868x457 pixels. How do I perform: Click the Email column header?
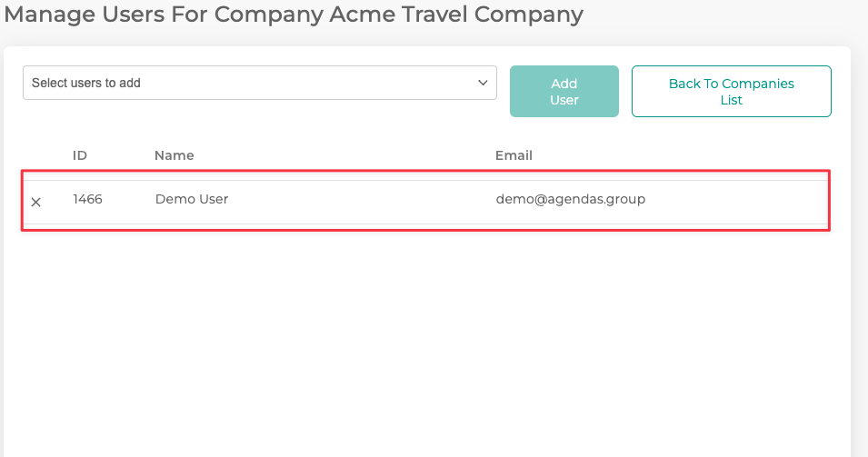point(514,155)
